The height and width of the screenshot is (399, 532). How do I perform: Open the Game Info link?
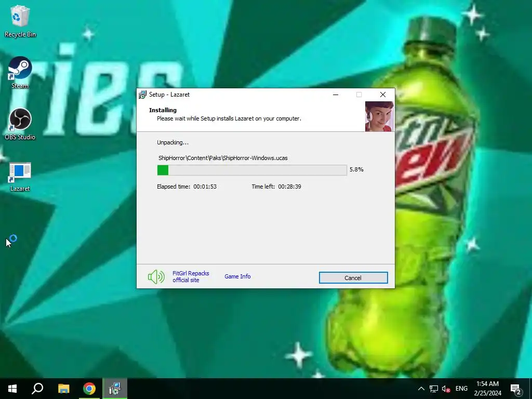point(237,276)
